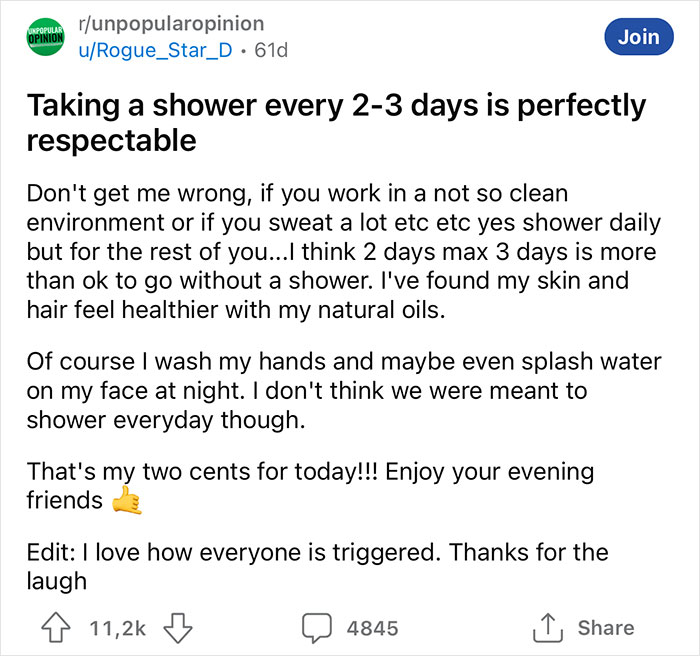Click the 61d post timestamp
The image size is (700, 656).
(x=271, y=50)
